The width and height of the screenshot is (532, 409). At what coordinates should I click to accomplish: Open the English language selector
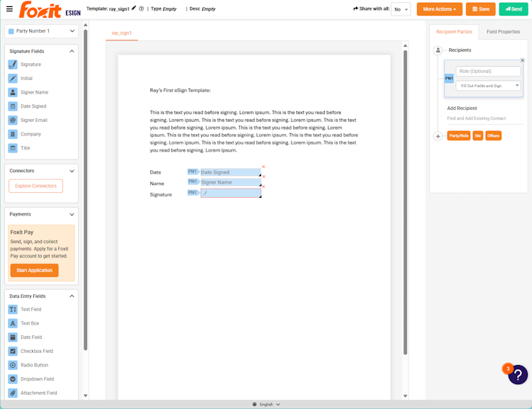tap(266, 404)
